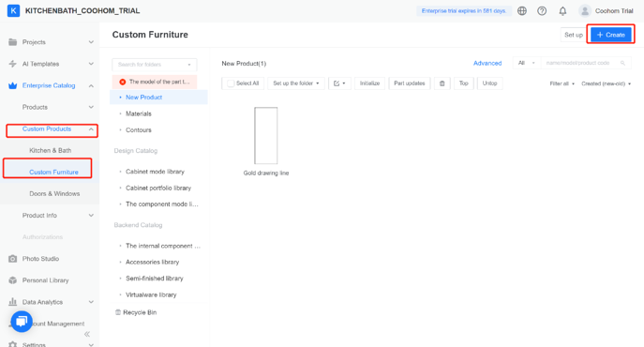Open Virtualware library
644x347 pixels.
[151, 294]
